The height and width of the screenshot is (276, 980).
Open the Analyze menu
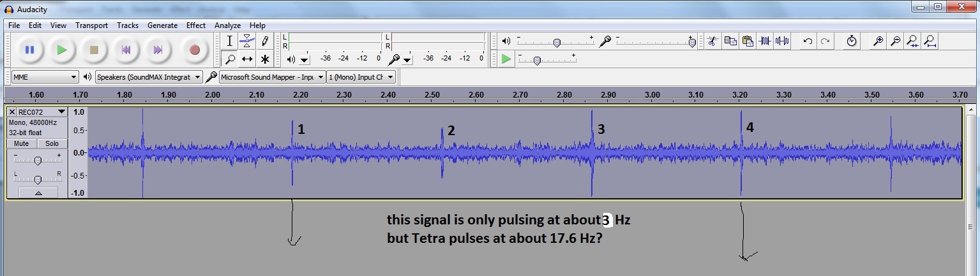pos(227,25)
